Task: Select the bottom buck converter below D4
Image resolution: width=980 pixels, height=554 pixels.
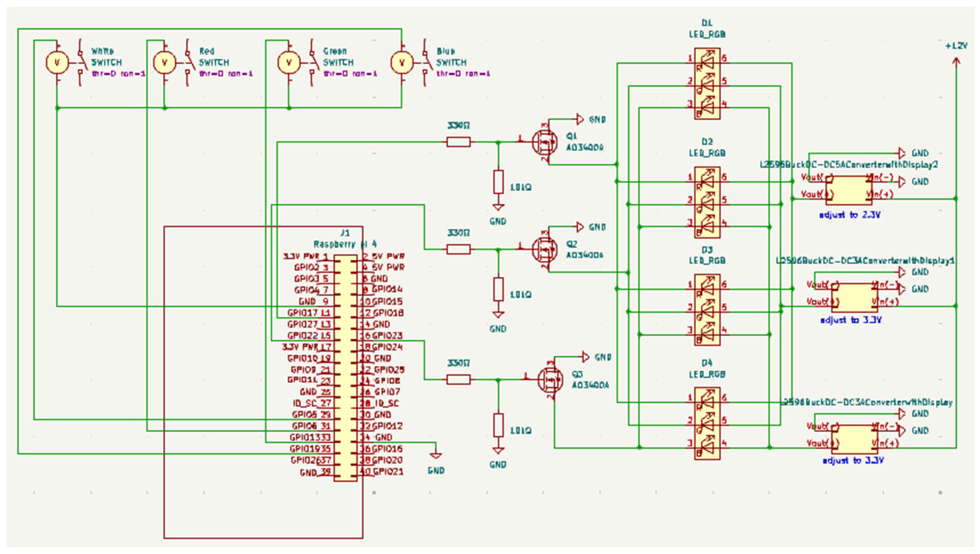Action: [854, 439]
